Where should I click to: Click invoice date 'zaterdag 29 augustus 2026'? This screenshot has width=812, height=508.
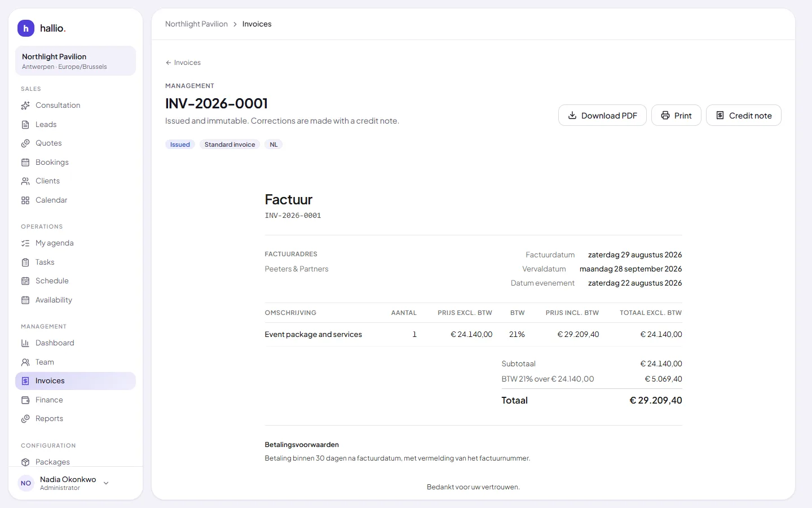tap(635, 255)
